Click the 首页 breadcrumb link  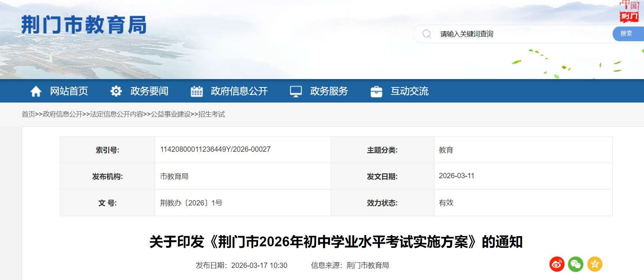[x=28, y=114]
